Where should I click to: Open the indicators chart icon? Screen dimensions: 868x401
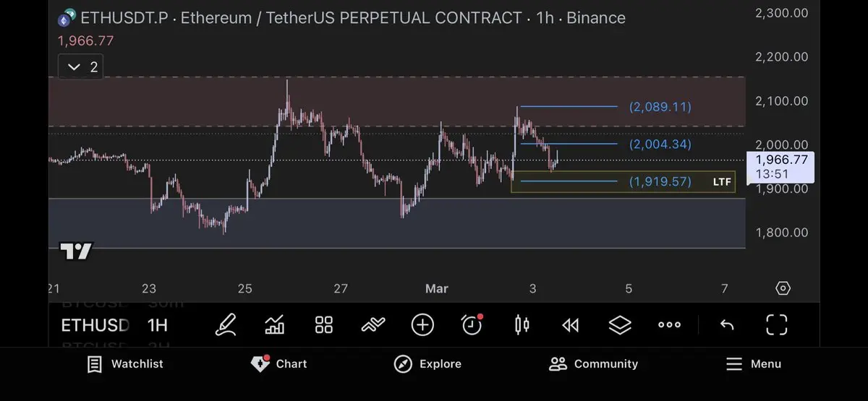[x=275, y=325]
